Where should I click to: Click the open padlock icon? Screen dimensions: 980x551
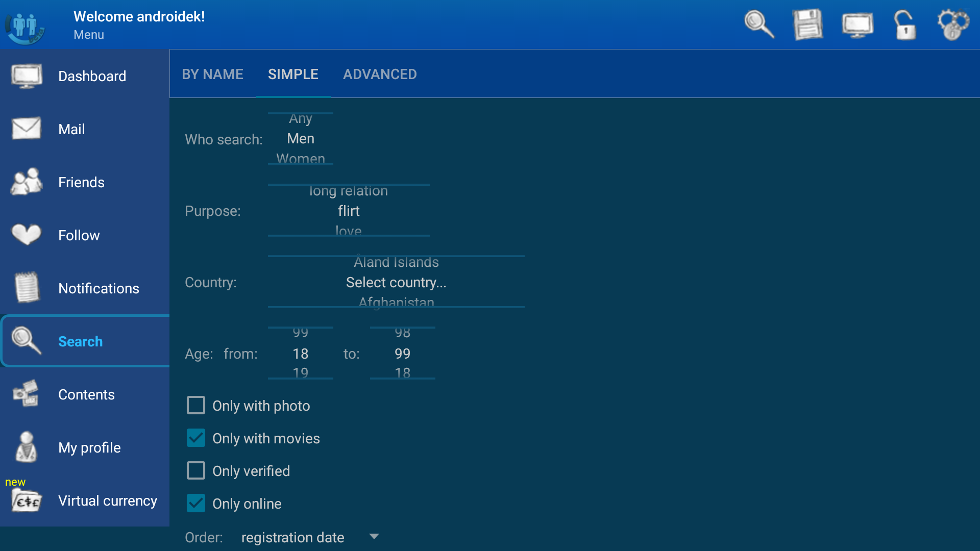(x=905, y=24)
